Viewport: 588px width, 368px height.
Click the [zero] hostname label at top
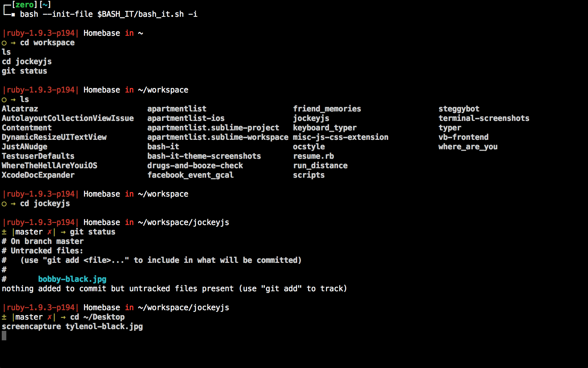tap(24, 5)
